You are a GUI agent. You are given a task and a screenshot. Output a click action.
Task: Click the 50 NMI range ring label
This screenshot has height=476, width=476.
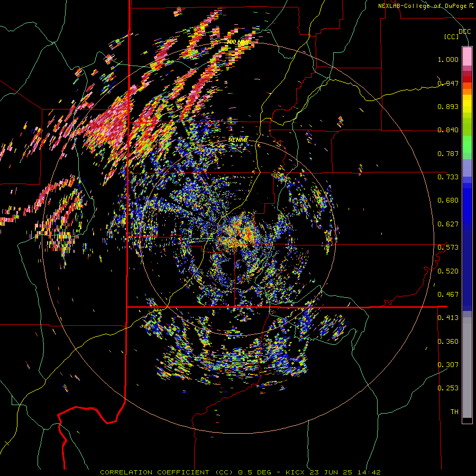click(x=237, y=140)
